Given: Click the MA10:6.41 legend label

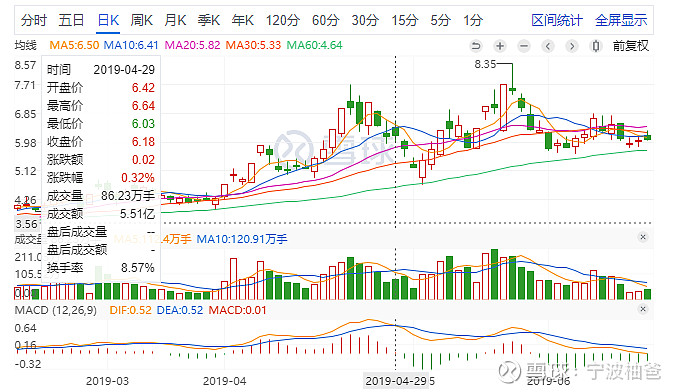Looking at the screenshot, I should (x=131, y=45).
